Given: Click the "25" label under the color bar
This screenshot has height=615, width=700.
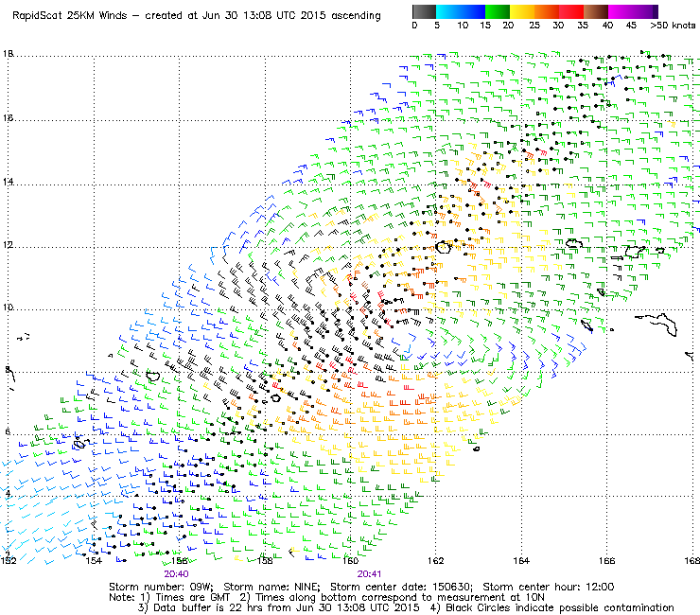Looking at the screenshot, I should (x=534, y=26).
